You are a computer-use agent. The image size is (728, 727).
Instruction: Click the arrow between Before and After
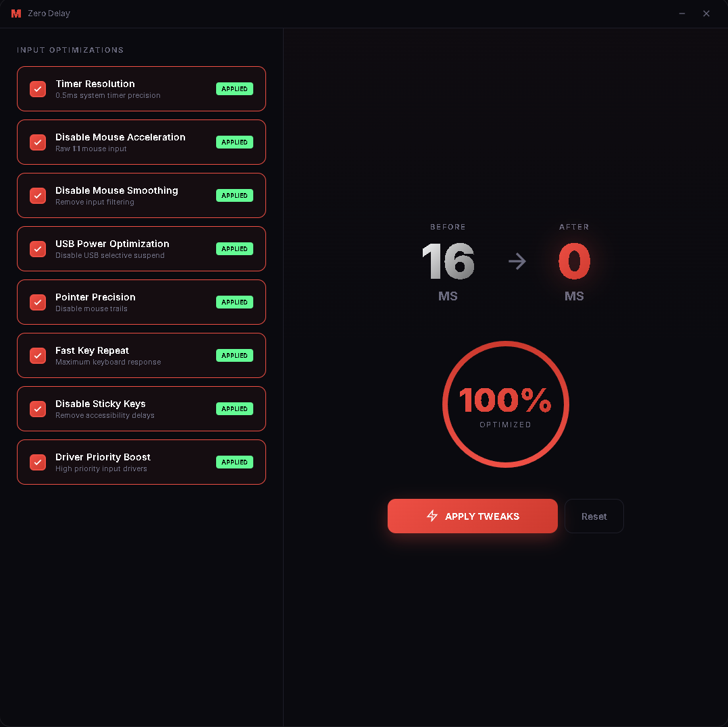(x=517, y=261)
